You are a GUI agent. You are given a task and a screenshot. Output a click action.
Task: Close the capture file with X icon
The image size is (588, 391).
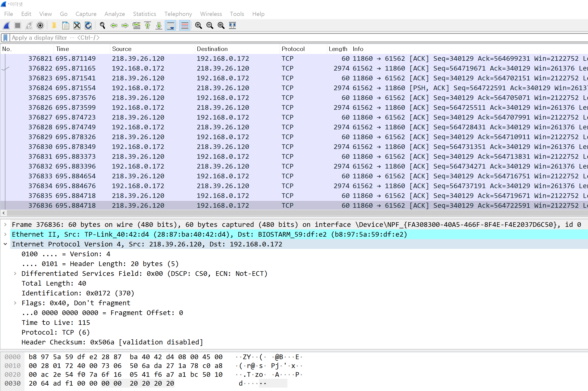[x=77, y=25]
